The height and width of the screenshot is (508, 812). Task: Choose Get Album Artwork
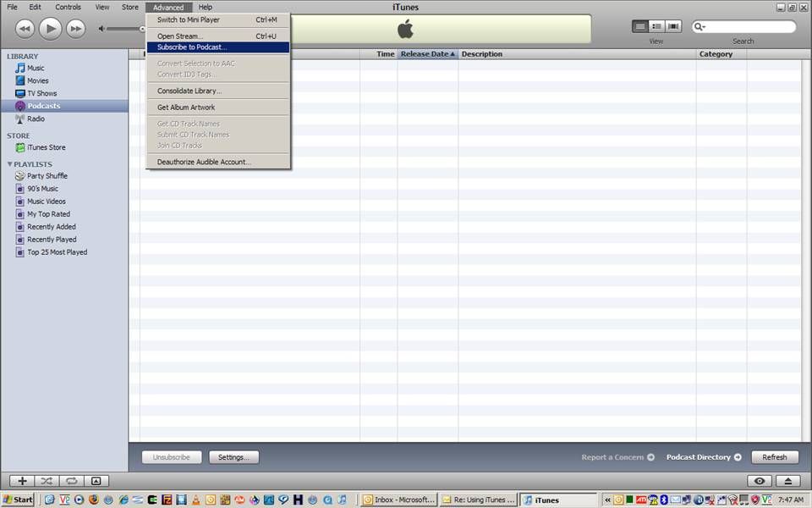point(218,108)
